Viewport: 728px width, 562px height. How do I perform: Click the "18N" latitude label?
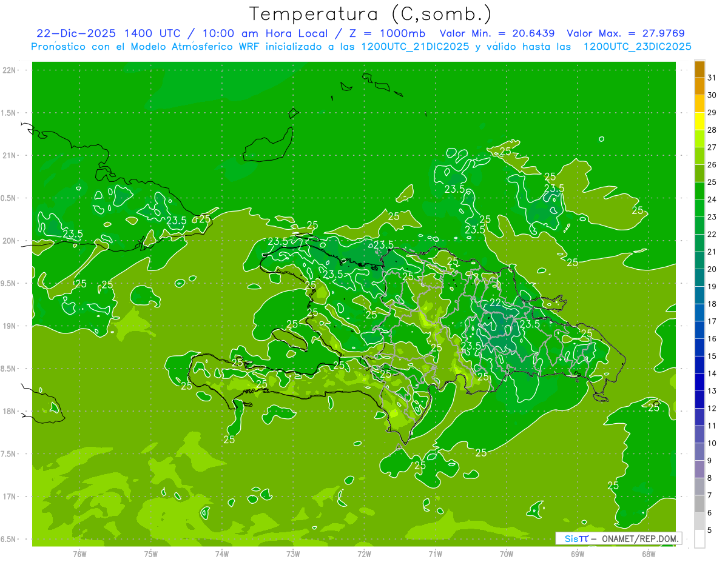point(9,411)
